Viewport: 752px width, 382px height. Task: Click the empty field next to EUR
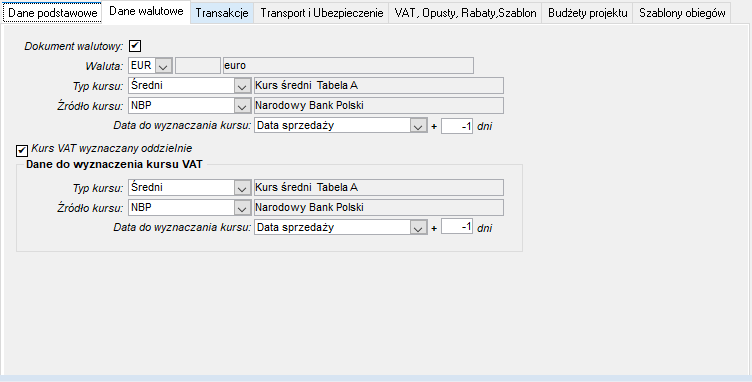click(x=198, y=66)
